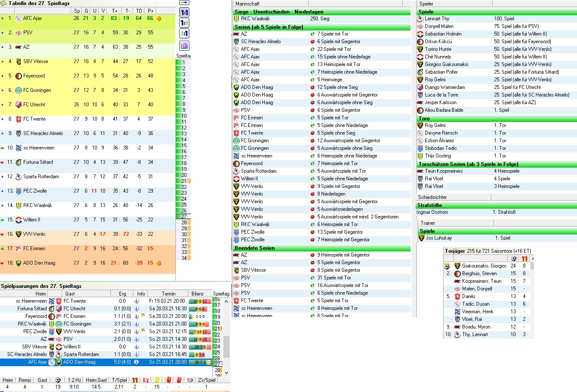Click the penalty 11 column header in the Torjäger panel
Image resolution: width=577 pixels, height=392 pixels.
(x=524, y=258)
